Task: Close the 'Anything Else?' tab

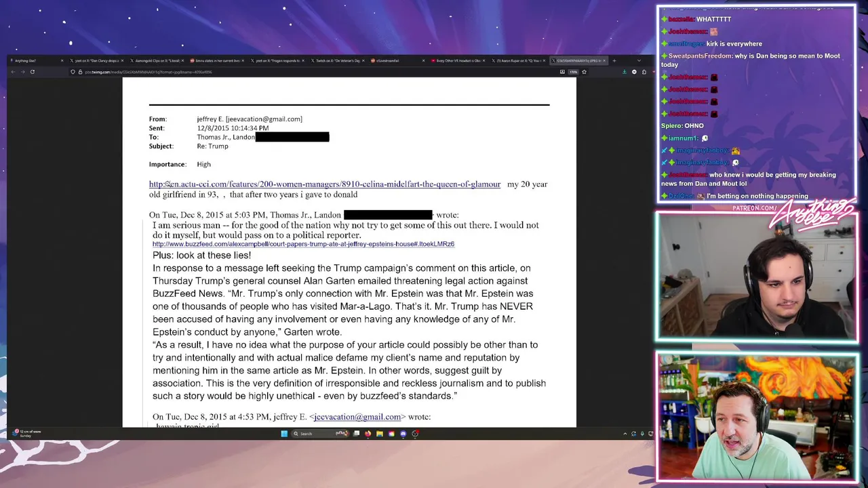Action: click(x=62, y=60)
